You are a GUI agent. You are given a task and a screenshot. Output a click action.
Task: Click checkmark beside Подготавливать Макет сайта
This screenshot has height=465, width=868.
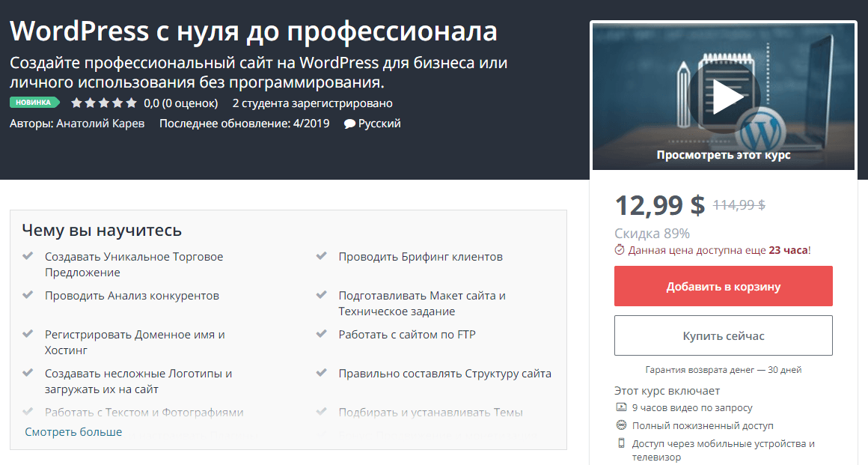point(321,295)
